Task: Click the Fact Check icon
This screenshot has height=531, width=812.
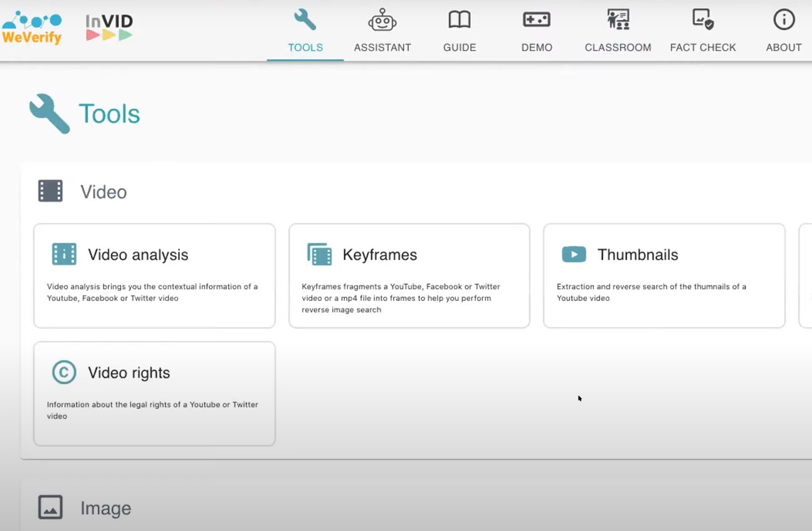Action: [x=702, y=19]
